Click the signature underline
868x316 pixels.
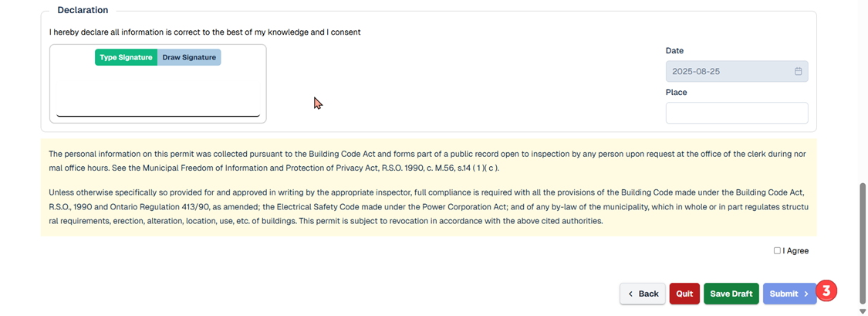coord(158,116)
